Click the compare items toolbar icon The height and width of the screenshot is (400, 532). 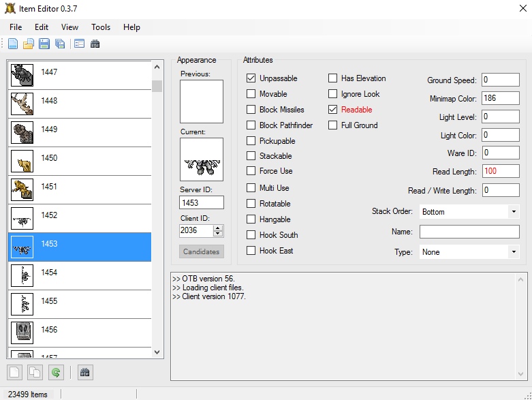click(x=80, y=44)
